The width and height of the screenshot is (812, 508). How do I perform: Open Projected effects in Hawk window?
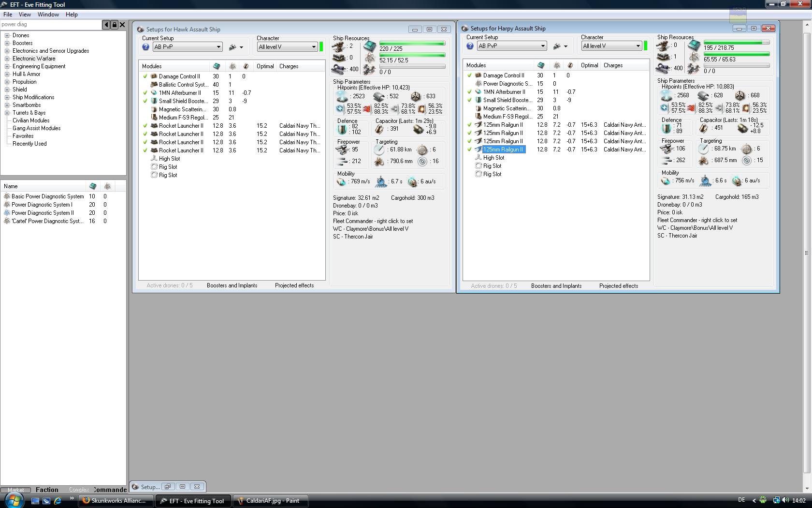click(294, 285)
